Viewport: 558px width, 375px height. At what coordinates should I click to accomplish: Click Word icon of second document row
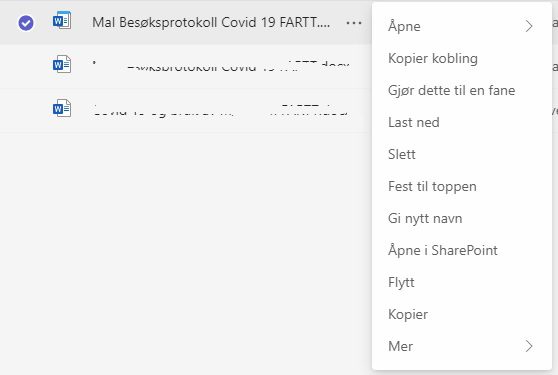point(62,64)
